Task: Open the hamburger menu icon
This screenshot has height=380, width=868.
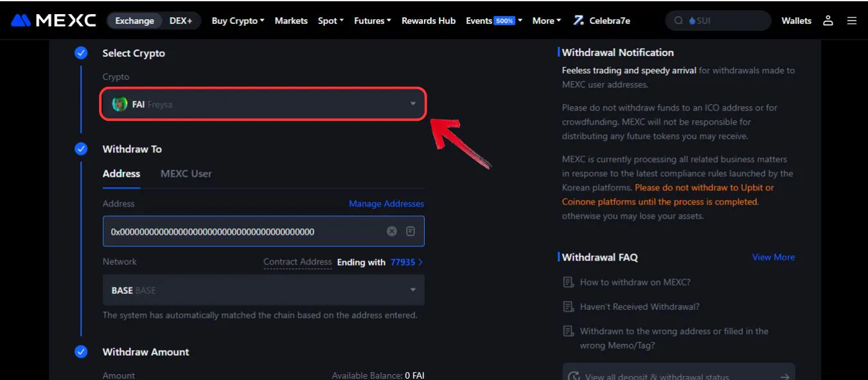Action: 852,21
